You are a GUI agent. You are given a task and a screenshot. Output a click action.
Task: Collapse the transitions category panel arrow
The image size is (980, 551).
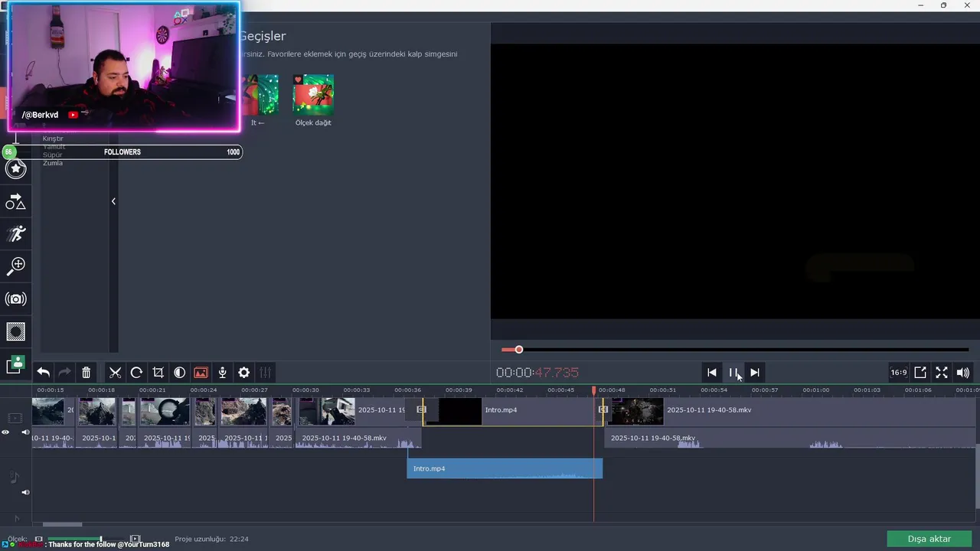click(113, 201)
